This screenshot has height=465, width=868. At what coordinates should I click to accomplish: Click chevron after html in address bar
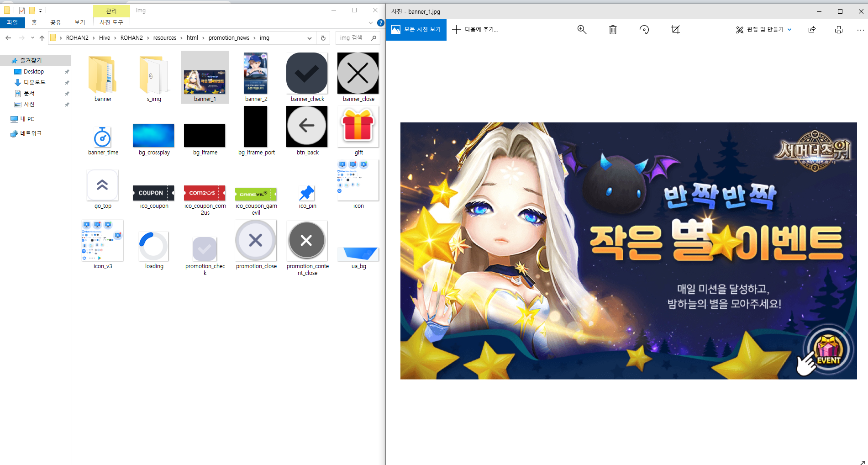(x=203, y=38)
